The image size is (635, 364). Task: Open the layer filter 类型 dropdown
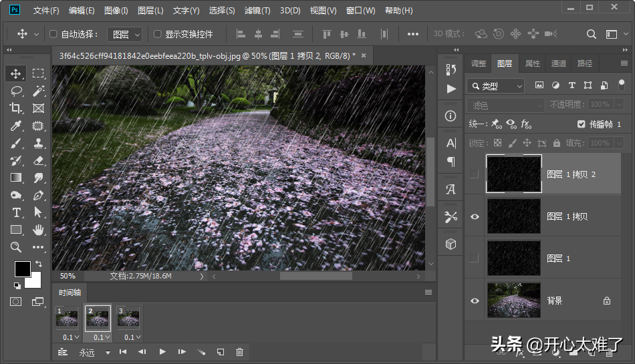click(x=497, y=86)
